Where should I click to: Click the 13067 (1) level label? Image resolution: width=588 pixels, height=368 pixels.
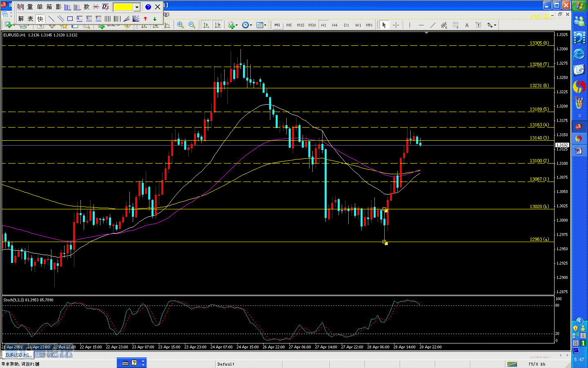coord(539,179)
